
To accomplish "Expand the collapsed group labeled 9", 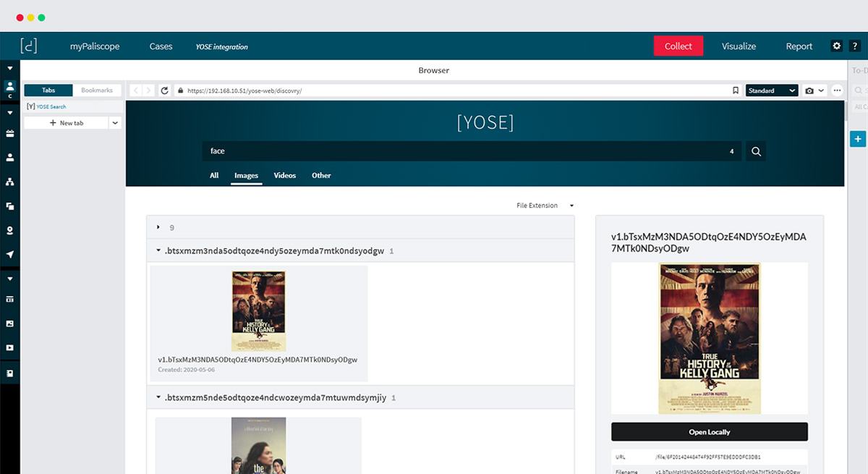I will pyautogui.click(x=158, y=227).
